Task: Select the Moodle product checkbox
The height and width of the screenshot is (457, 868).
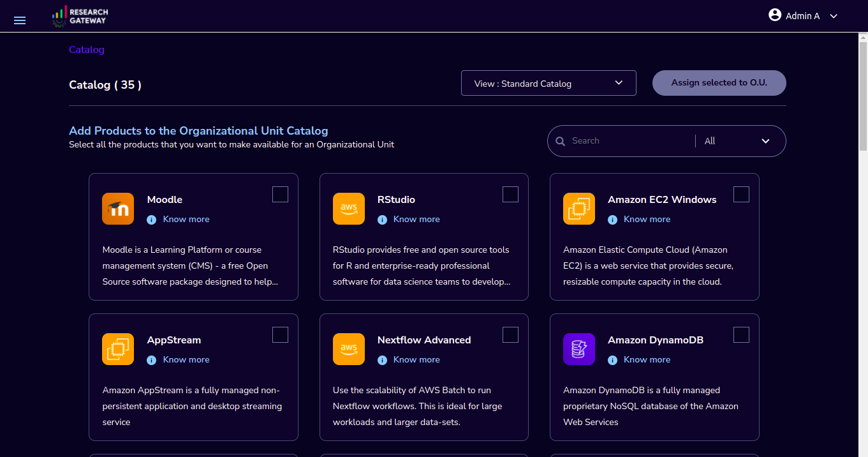Action: tap(280, 194)
